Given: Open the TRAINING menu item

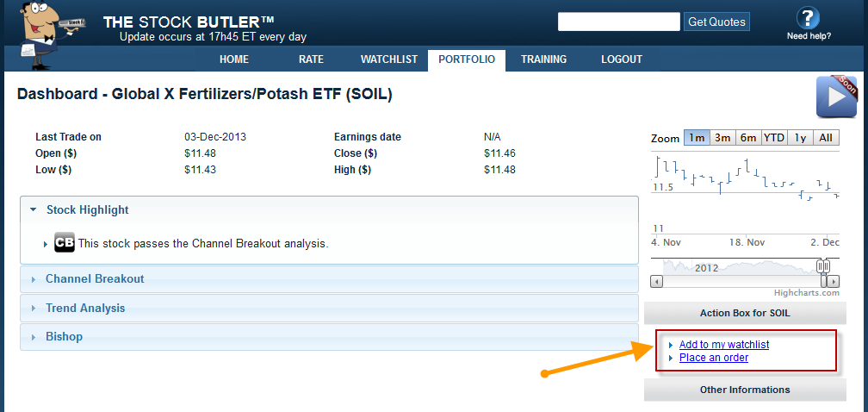Looking at the screenshot, I should 543,59.
